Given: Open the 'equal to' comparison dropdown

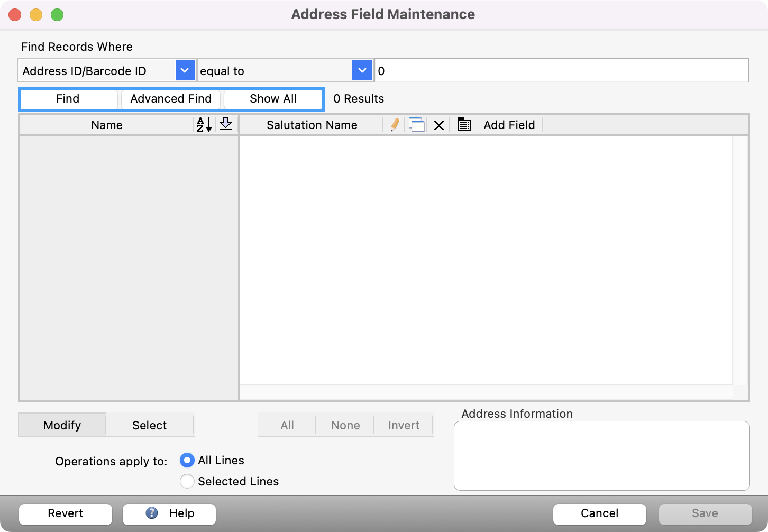Looking at the screenshot, I should pyautogui.click(x=362, y=70).
